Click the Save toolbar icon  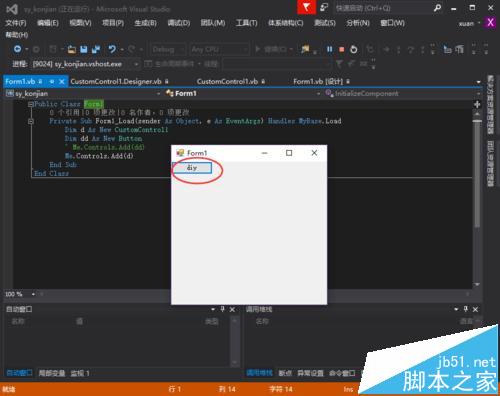pyautogui.click(x=84, y=50)
